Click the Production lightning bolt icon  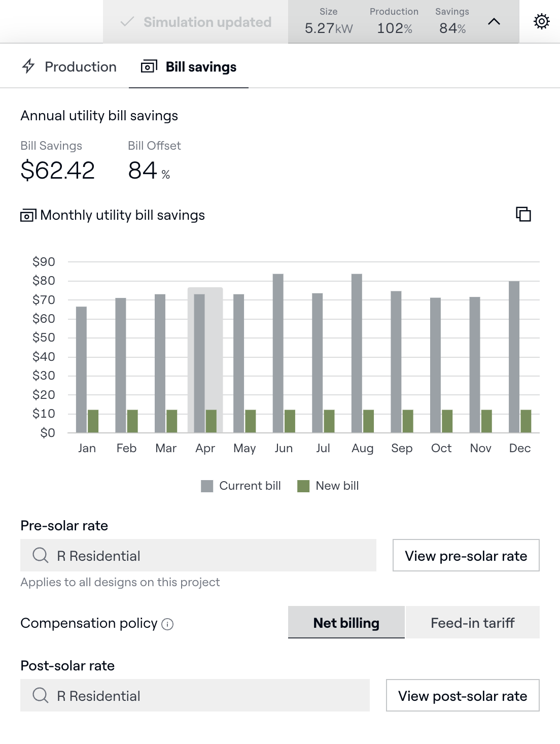(x=28, y=66)
